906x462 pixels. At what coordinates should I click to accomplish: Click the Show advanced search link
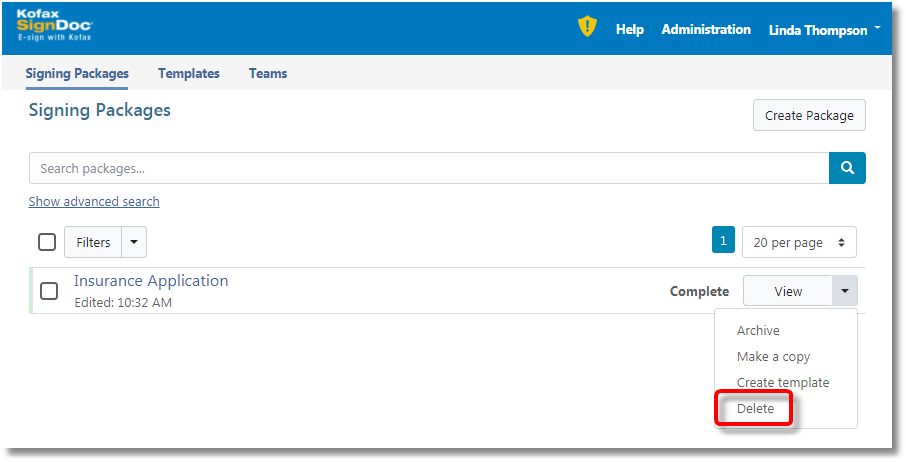tap(94, 201)
